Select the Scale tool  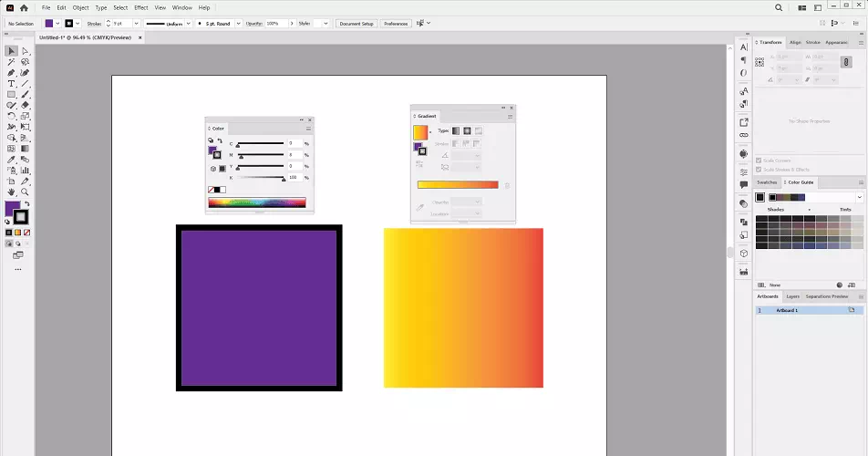click(x=25, y=116)
